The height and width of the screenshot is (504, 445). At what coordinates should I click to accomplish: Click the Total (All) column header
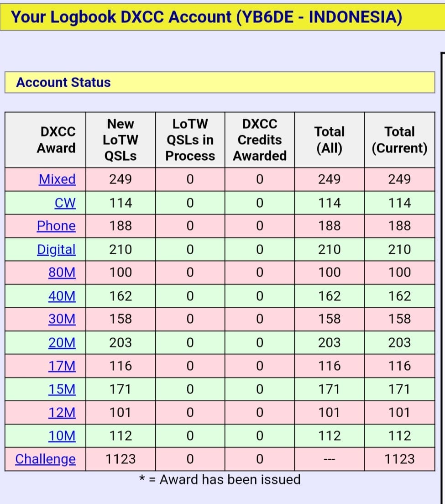coord(330,140)
